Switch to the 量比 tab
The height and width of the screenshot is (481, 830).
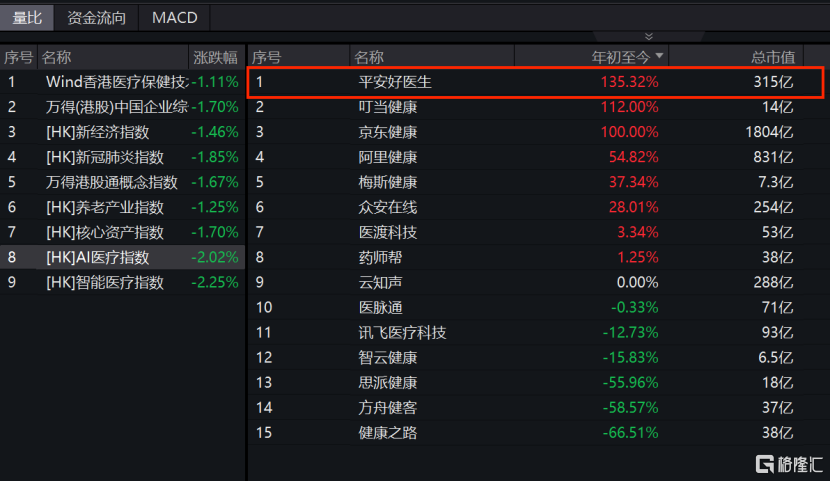pos(27,17)
